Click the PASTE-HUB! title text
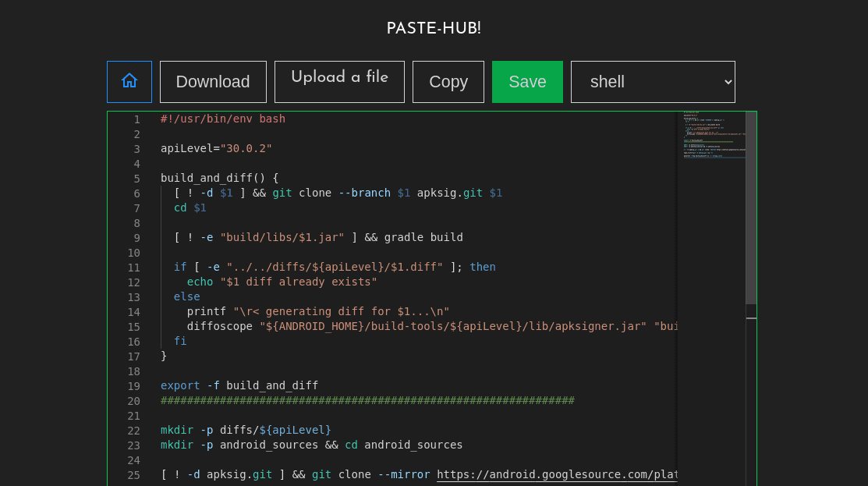 434,28
